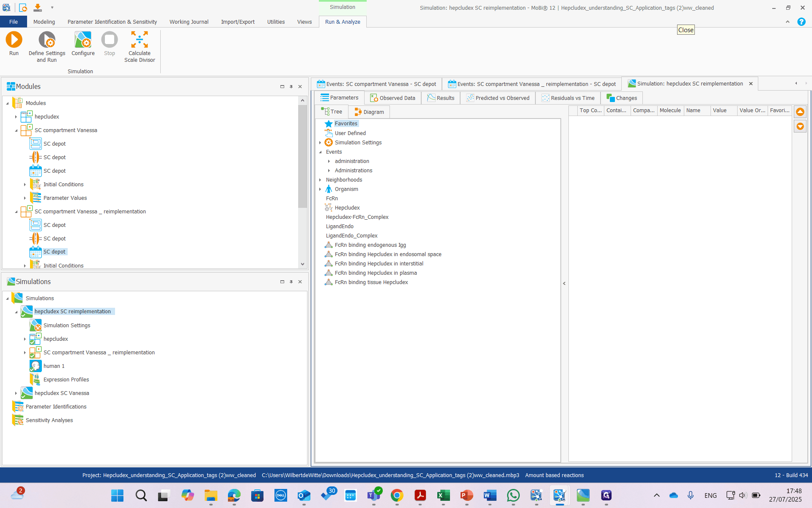The width and height of the screenshot is (812, 508).
Task: Select human 1 individual in simulation
Action: 54,366
